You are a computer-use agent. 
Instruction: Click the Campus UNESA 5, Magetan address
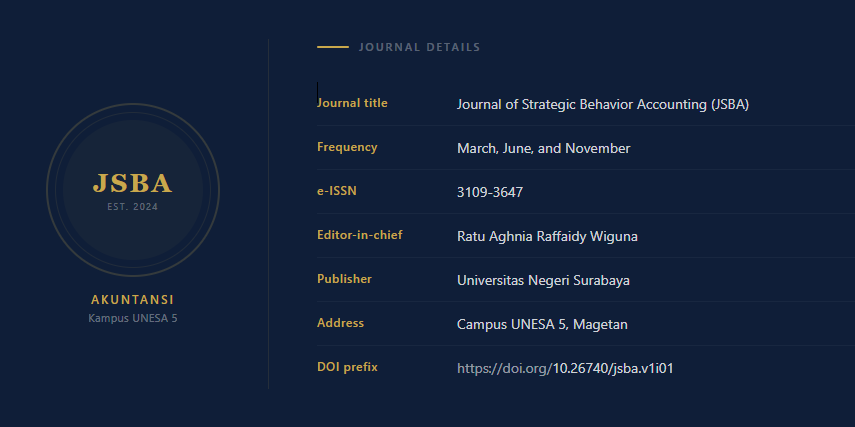(x=542, y=324)
